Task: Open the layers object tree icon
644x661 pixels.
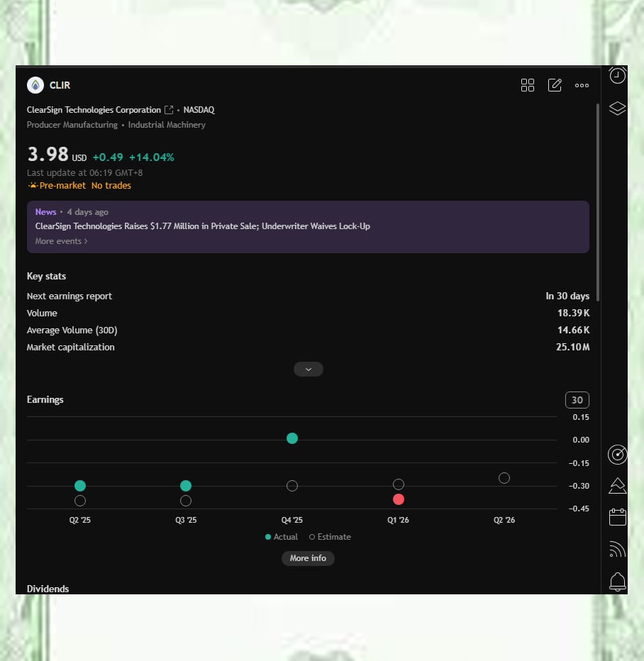Action: pyautogui.click(x=618, y=109)
